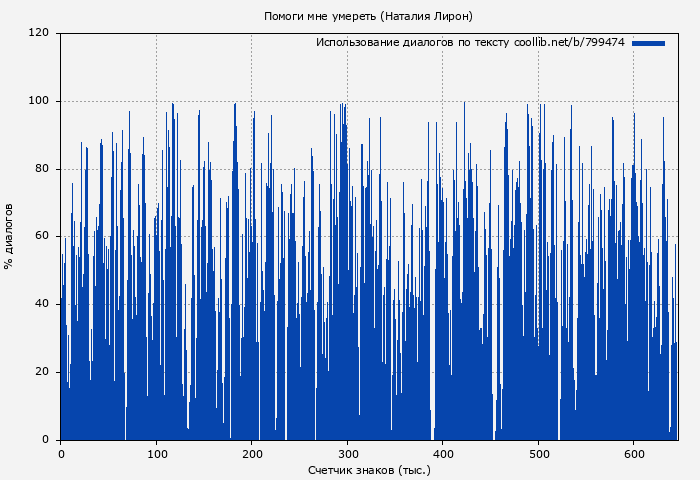Select the 40 tick on y-axis

pos(43,304)
